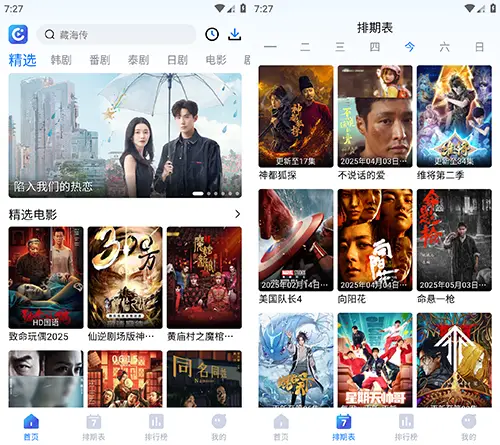Open the 黄庙村之魔棺 poster
Image resolution: width=500 pixels, height=445 pixels.
pyautogui.click(x=204, y=277)
